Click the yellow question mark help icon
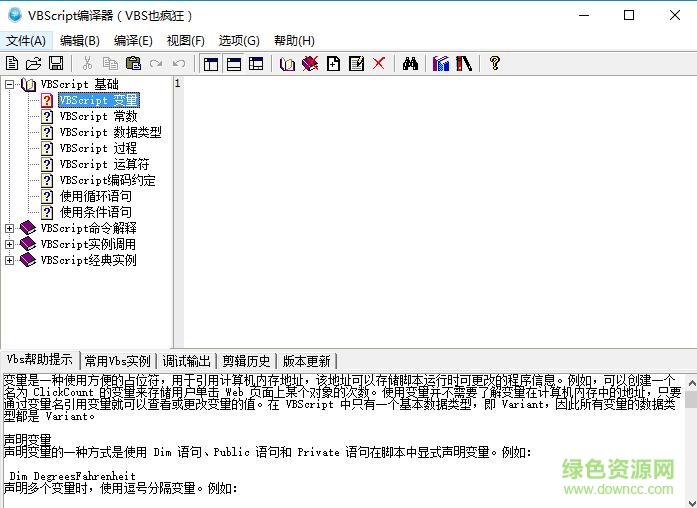The image size is (697, 508). (495, 64)
